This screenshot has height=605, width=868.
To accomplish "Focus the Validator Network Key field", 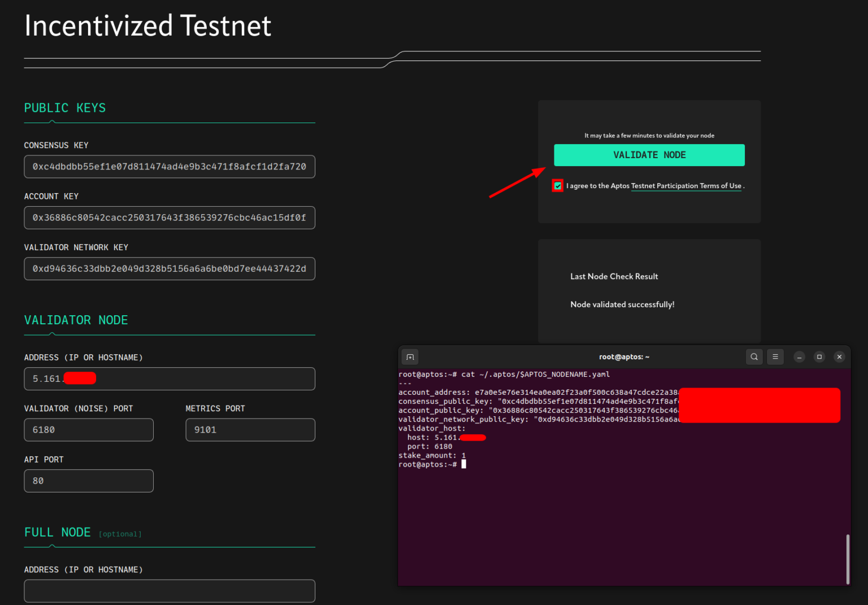I will (x=170, y=269).
